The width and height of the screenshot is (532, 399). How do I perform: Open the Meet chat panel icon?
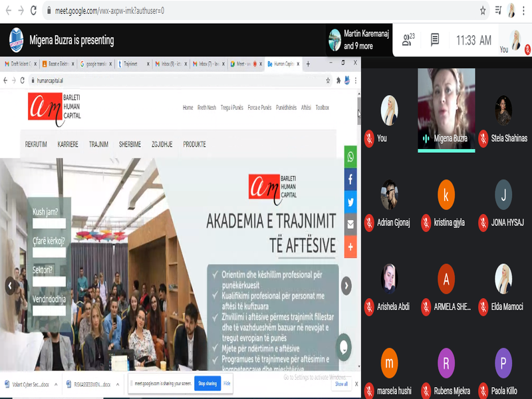pyautogui.click(x=435, y=41)
